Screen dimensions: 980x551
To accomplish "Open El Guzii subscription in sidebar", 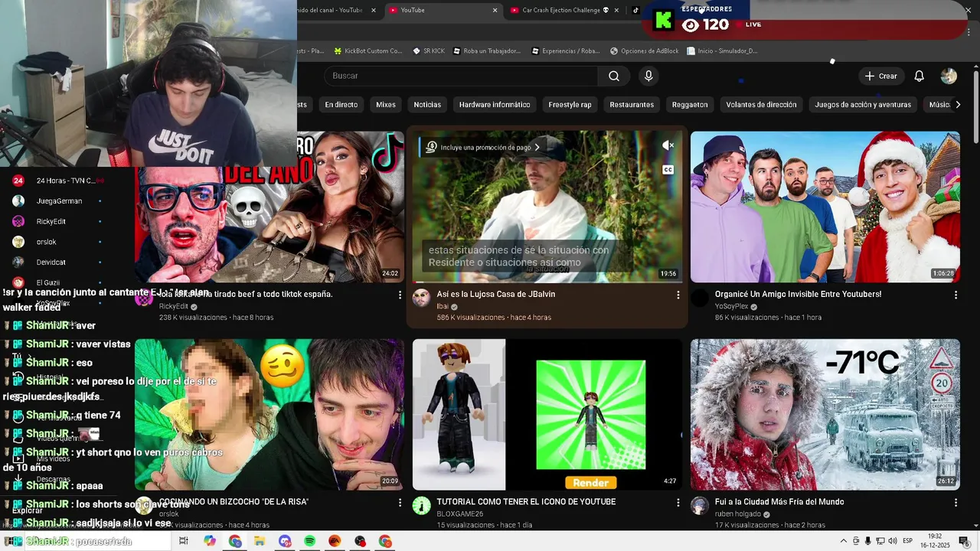I will pyautogui.click(x=57, y=282).
